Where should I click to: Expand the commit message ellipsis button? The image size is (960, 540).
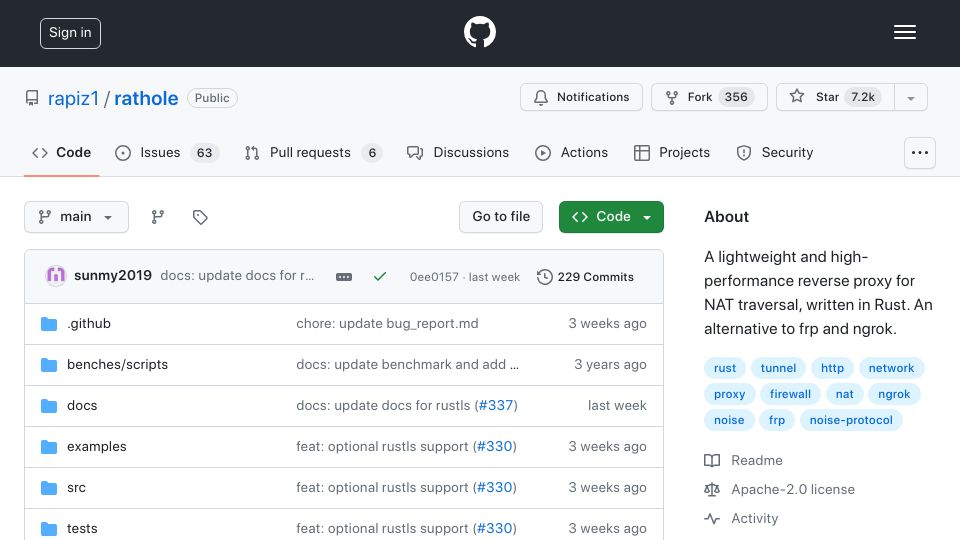(344, 277)
